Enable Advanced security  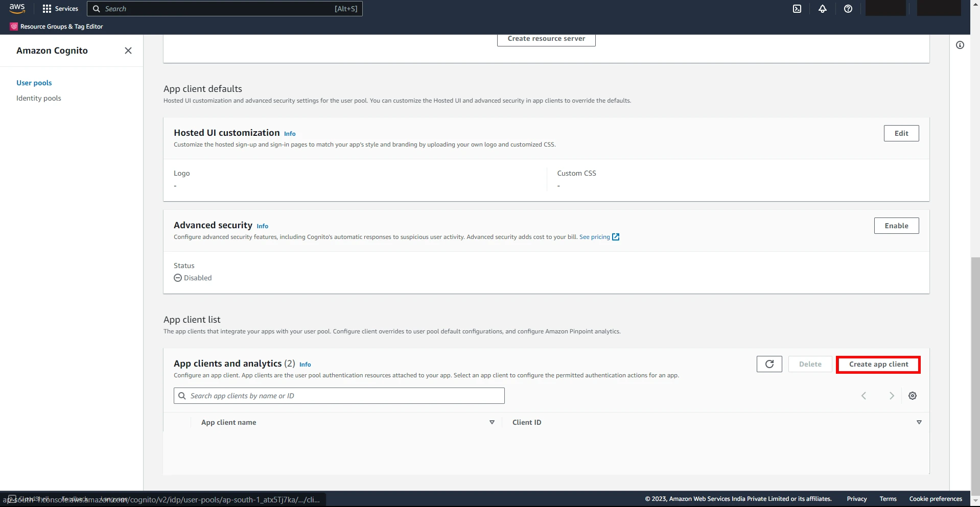pos(896,226)
